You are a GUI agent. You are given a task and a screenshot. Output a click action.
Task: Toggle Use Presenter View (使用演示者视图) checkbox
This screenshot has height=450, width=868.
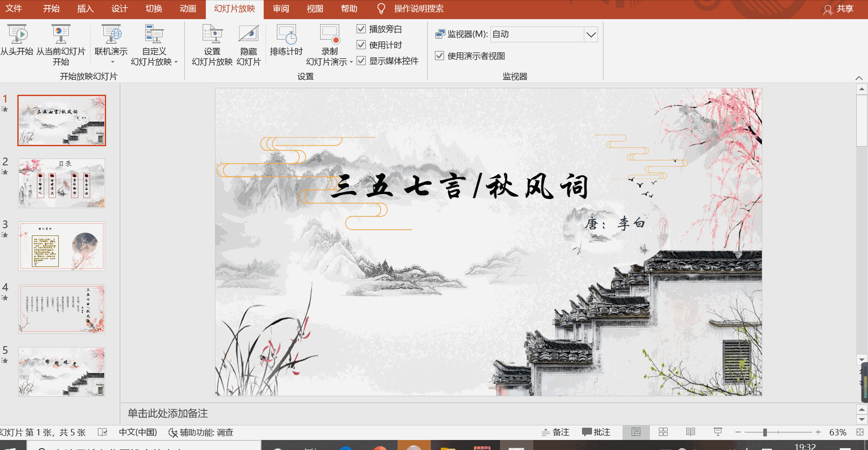439,56
